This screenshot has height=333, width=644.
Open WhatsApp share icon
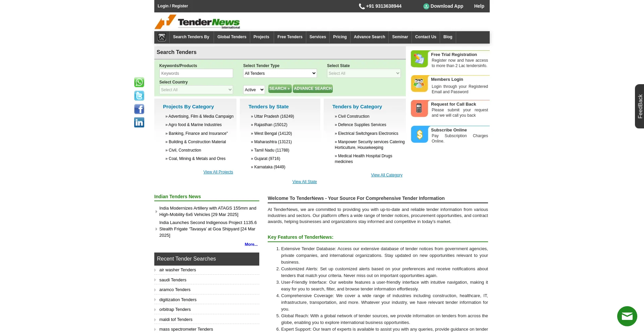[139, 82]
